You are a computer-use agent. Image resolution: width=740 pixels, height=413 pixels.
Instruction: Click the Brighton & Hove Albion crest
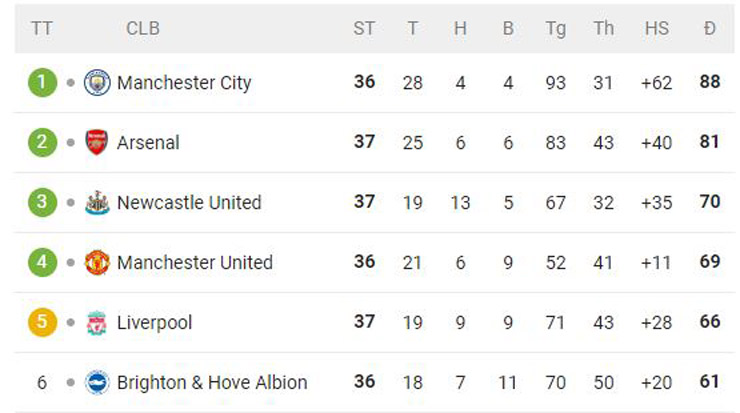[x=97, y=382]
